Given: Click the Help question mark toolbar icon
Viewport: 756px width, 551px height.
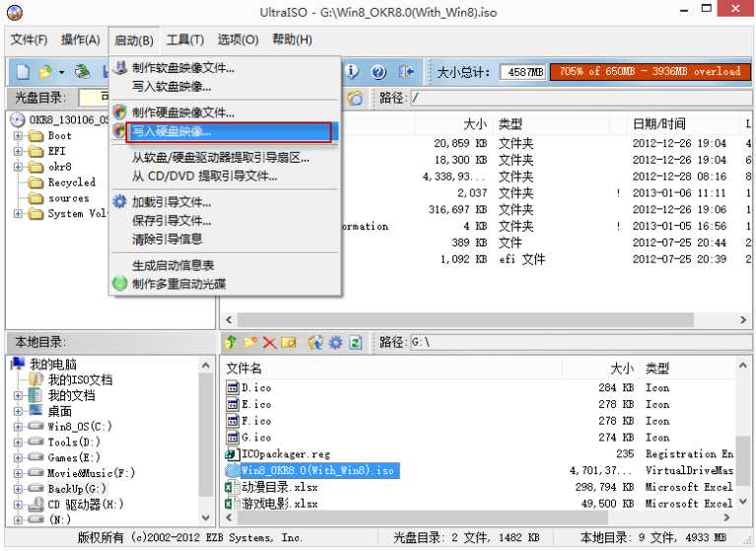Looking at the screenshot, I should (x=378, y=72).
